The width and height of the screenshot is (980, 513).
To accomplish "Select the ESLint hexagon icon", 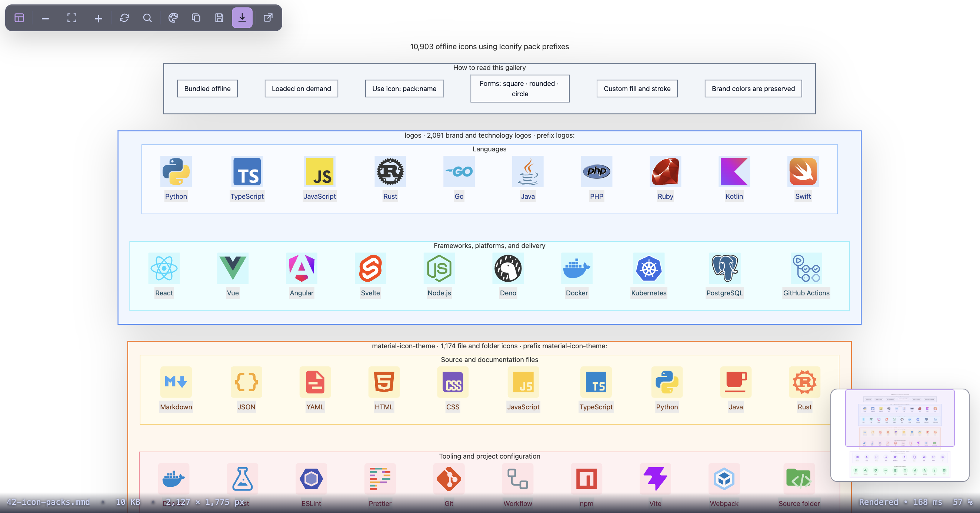I will [x=311, y=479].
